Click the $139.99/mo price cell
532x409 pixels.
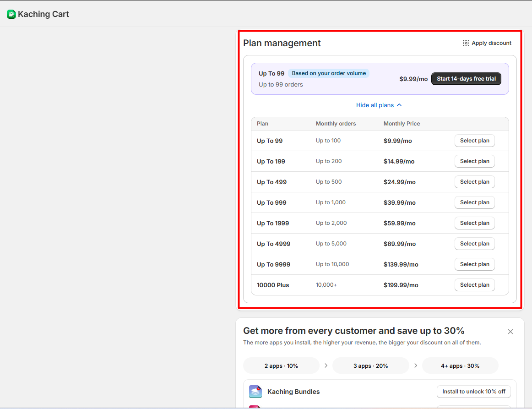coord(401,264)
